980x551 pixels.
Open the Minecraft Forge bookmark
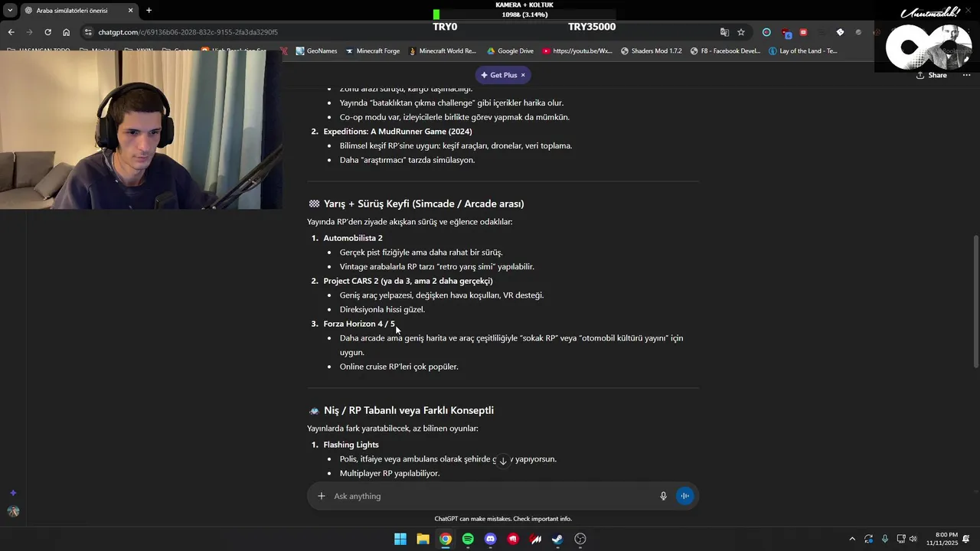tap(372, 51)
